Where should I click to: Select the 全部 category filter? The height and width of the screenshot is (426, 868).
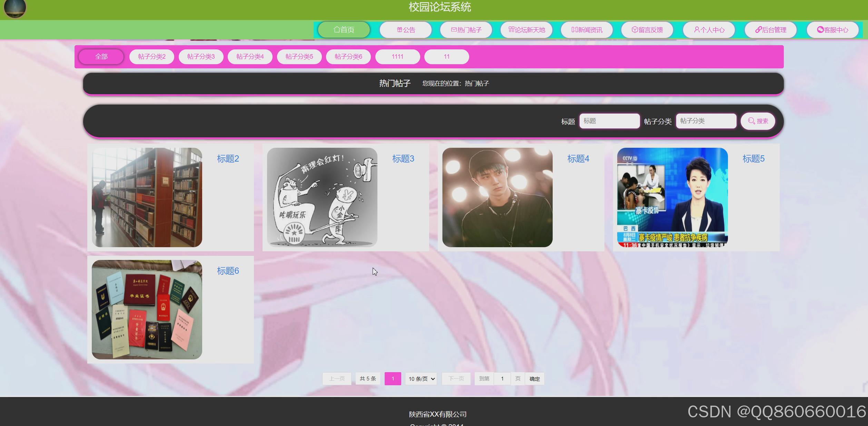coord(101,57)
